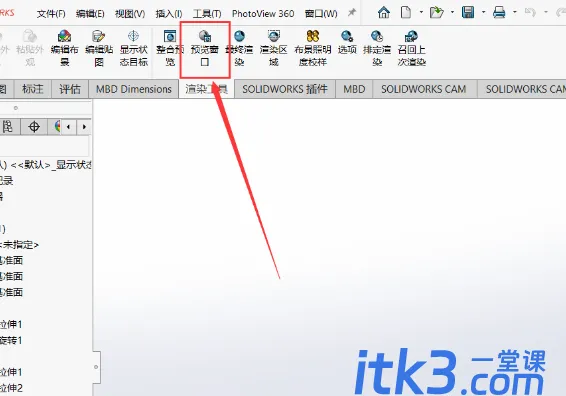
Task: Expand the Save dropdown arrow
Action: pos(483,12)
